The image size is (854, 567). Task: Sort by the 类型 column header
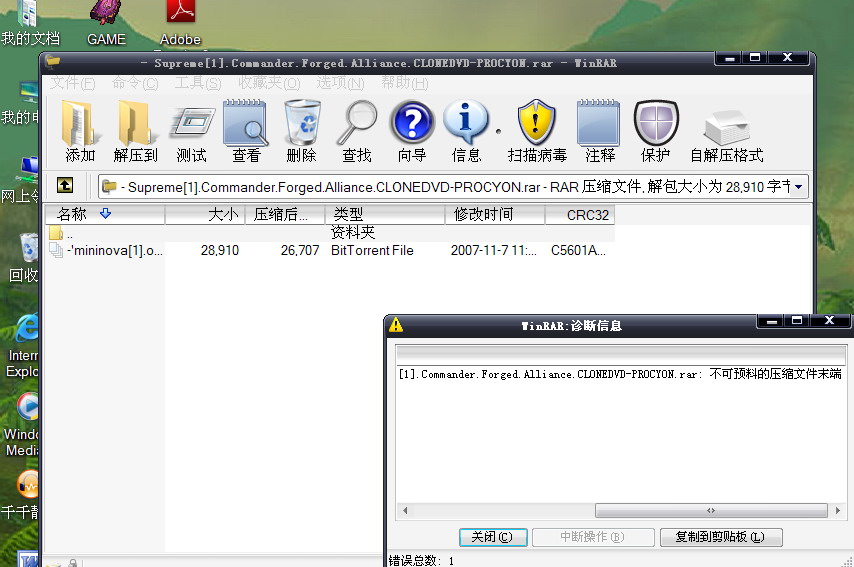point(385,215)
